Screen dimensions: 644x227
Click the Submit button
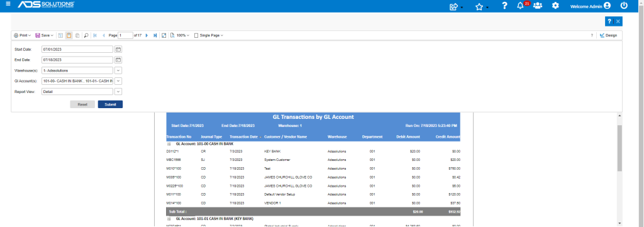110,104
